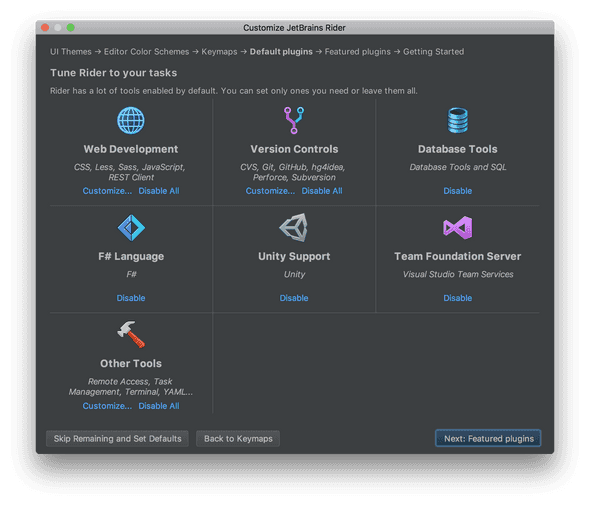The width and height of the screenshot is (590, 505).
Task: Disable All Web Development plugins
Action: tap(159, 191)
